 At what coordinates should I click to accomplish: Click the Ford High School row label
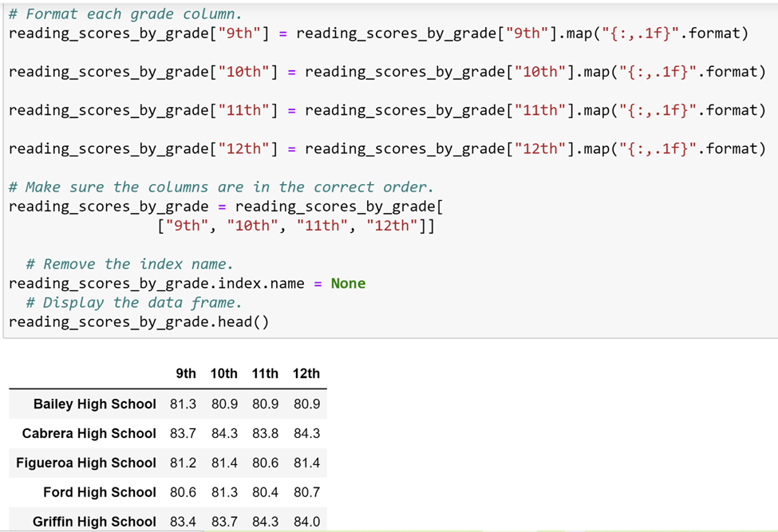[x=101, y=492]
